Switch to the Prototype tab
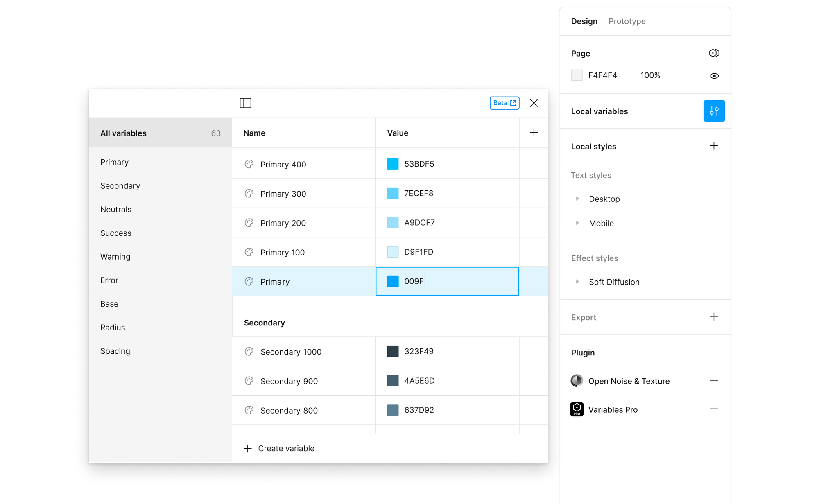The height and width of the screenshot is (504, 819). click(627, 21)
